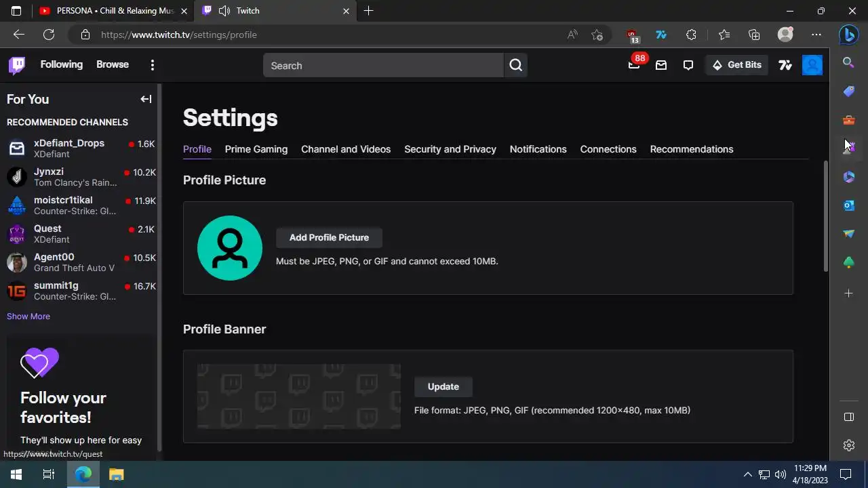Open Edge Settings and more menu
868x488 pixels.
(816, 35)
